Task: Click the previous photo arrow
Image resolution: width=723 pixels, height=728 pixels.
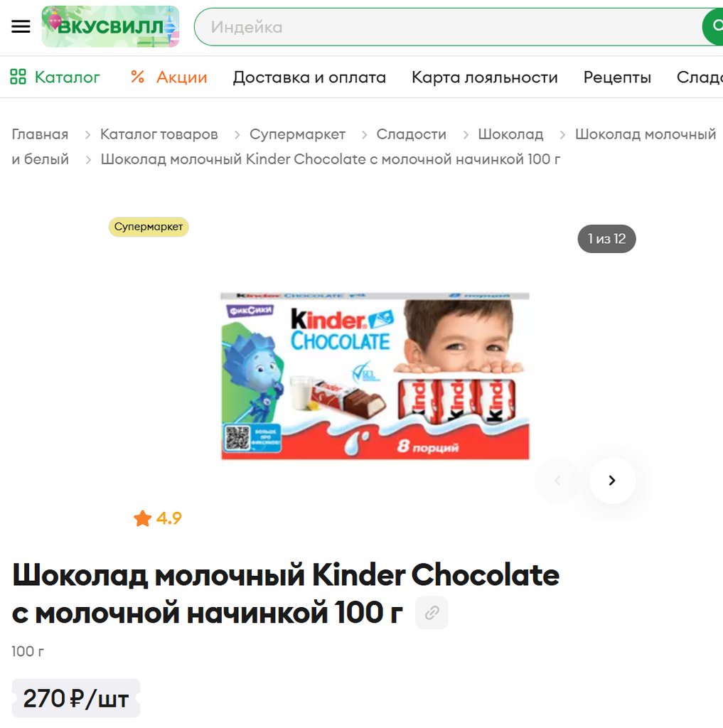Action: pos(557,481)
